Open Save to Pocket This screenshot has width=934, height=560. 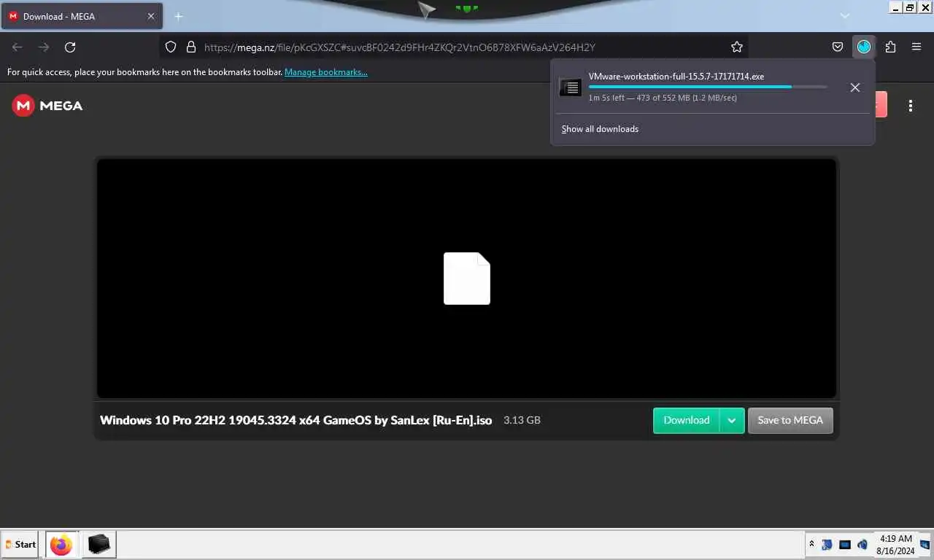click(838, 47)
